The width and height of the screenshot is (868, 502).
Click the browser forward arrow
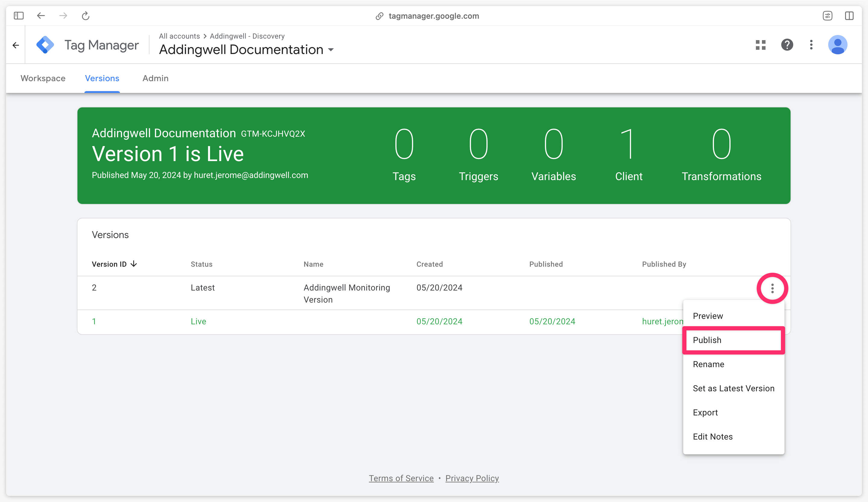(x=63, y=16)
